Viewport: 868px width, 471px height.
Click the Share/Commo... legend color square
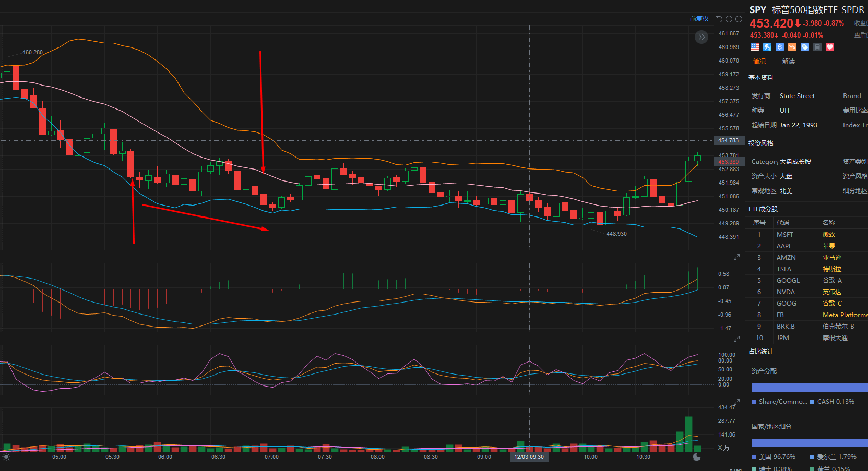754,402
